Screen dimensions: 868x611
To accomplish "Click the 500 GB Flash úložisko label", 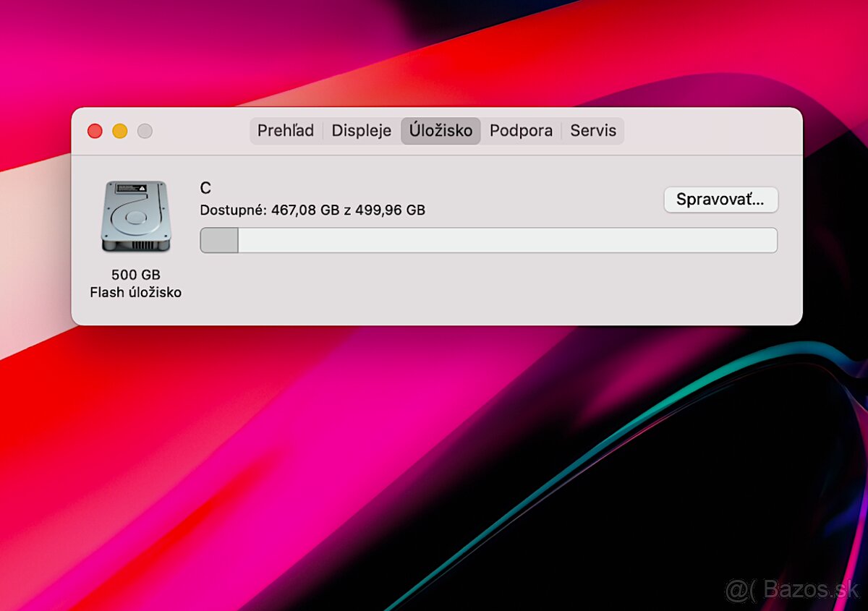I will tap(137, 283).
